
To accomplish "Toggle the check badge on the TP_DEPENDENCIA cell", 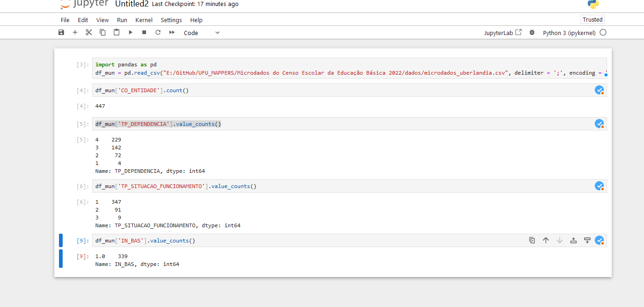I will click(x=599, y=124).
